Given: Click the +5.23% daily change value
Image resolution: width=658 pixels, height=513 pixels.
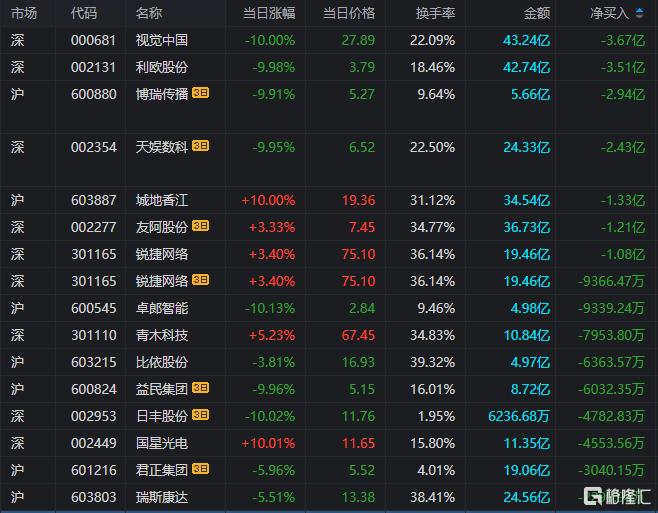Looking at the screenshot, I should click(272, 335).
